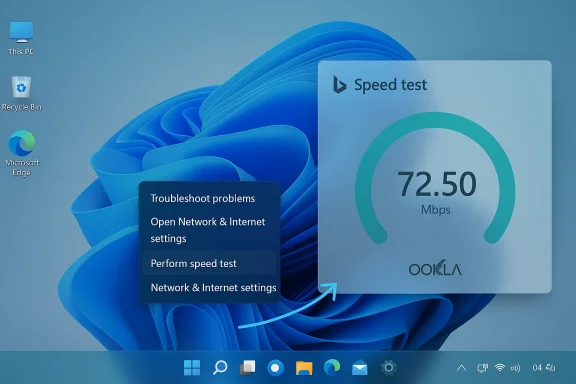Click the Ookla logo in the widget

click(x=435, y=269)
